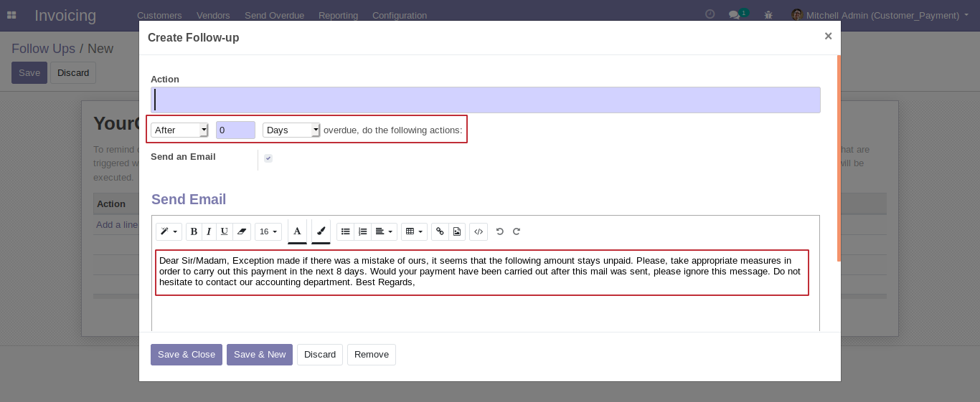Toggle the Send an Email checkbox
The width and height of the screenshot is (980, 402).
point(268,158)
